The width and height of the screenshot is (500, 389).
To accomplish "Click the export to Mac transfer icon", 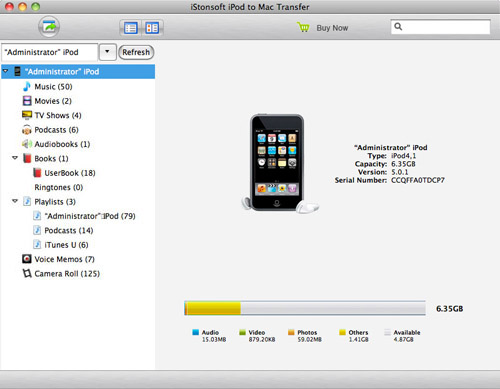I will pos(49,27).
